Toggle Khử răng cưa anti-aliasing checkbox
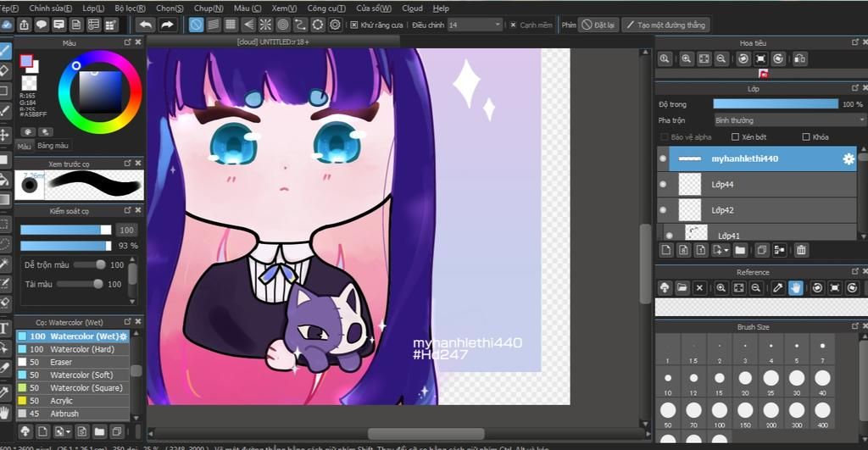Viewport: 868px width, 450px height. coord(354,25)
